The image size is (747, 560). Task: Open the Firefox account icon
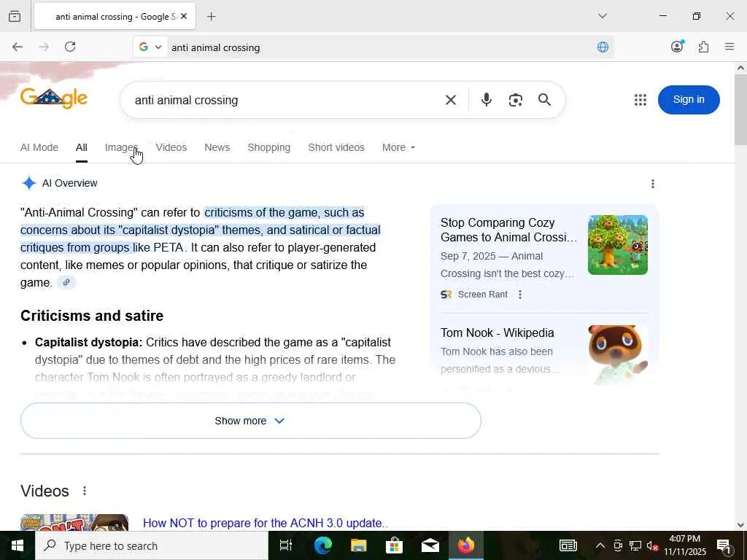(677, 47)
